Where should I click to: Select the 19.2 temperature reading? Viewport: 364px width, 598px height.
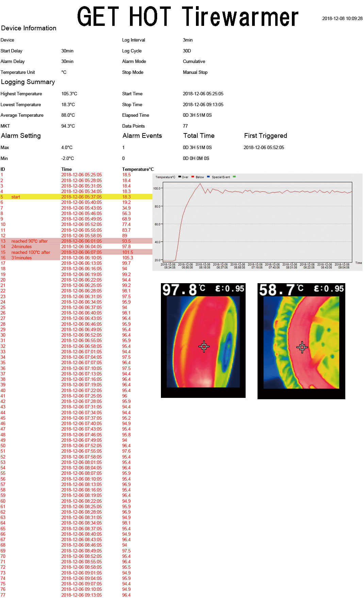tap(127, 203)
